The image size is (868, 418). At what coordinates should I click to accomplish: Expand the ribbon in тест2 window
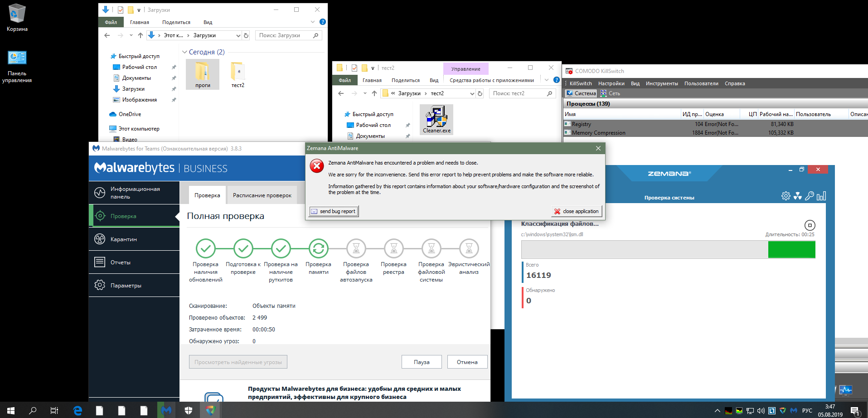[547, 80]
